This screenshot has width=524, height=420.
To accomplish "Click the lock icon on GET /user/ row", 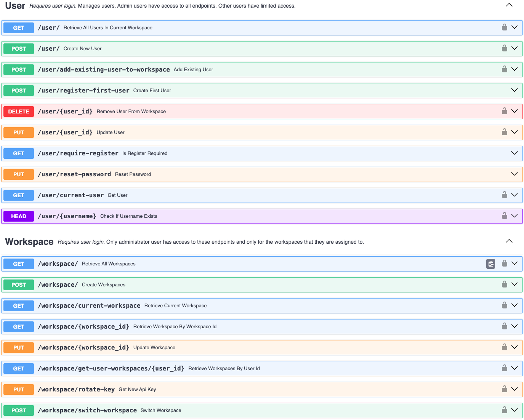I will [x=504, y=27].
